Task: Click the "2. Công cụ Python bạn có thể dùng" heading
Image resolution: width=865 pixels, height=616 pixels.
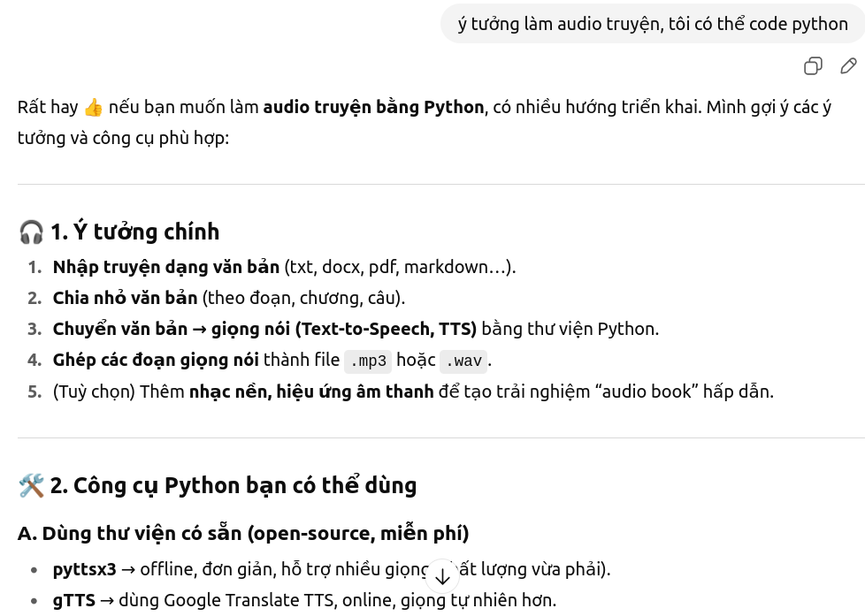Action: click(233, 485)
